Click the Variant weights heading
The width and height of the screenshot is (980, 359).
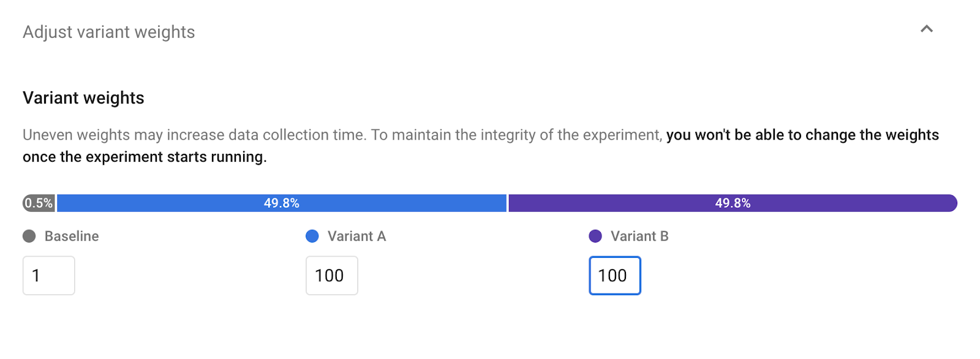pyautogui.click(x=83, y=97)
